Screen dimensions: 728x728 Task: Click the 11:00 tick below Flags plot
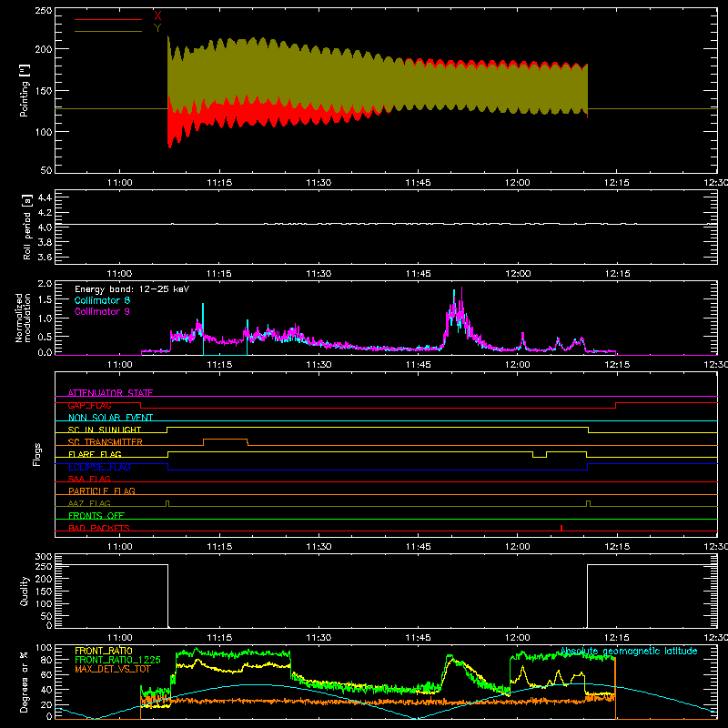click(x=120, y=547)
